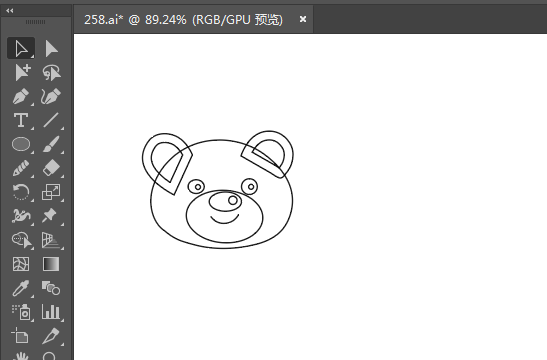Activate the Eyedropper tool
This screenshot has width=547, height=360.
click(x=21, y=288)
